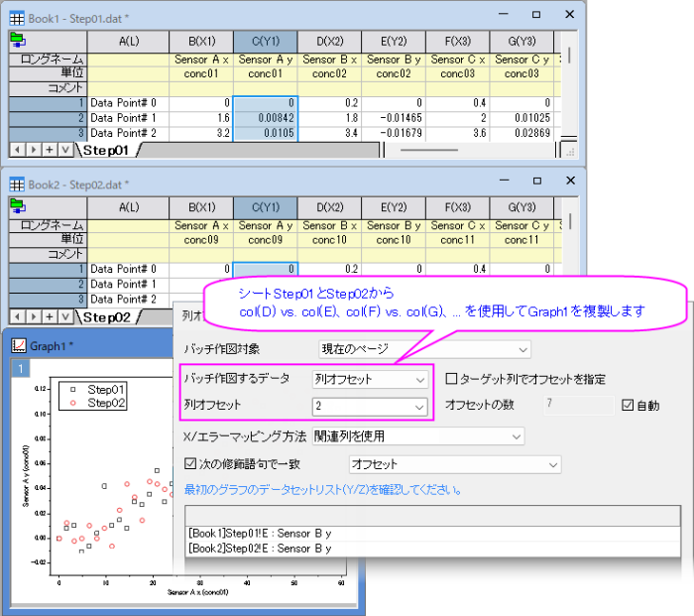
Task: Click the オフセットの数 input field
Action: (578, 405)
